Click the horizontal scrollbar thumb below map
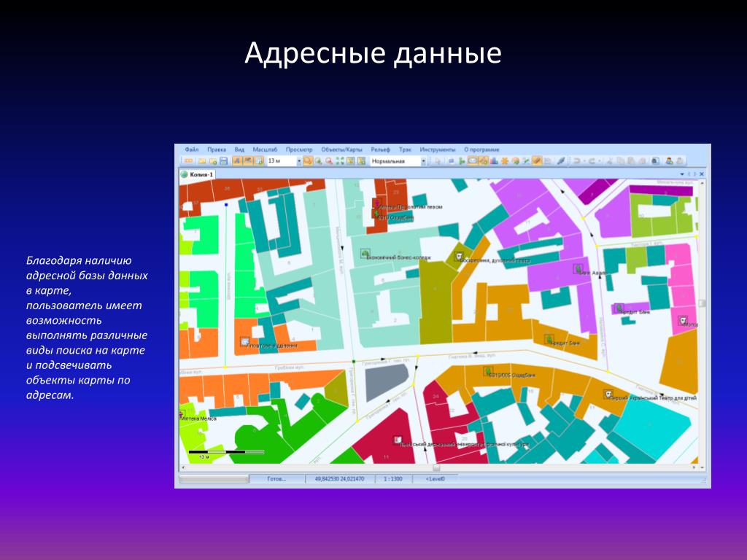This screenshot has width=747, height=560. coord(436,467)
